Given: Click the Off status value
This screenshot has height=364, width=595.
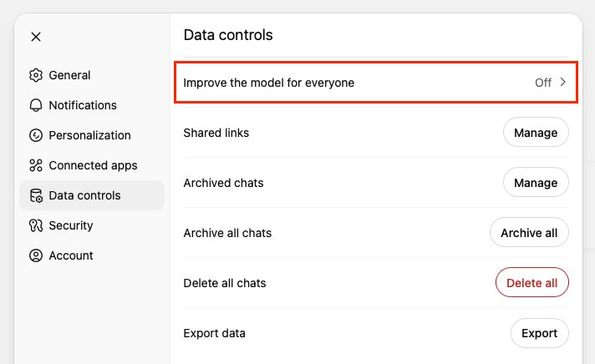Looking at the screenshot, I should coord(543,83).
